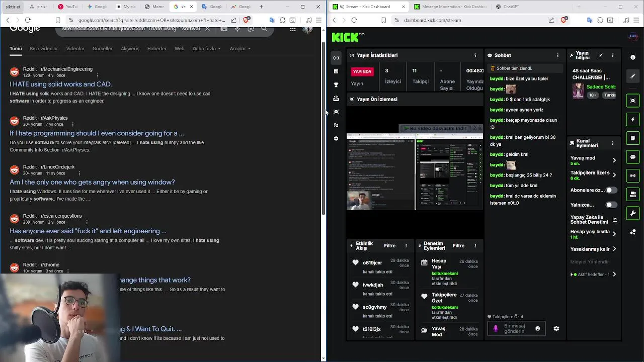
Task: Open Araçlar dropdown in Google
Action: point(240,49)
